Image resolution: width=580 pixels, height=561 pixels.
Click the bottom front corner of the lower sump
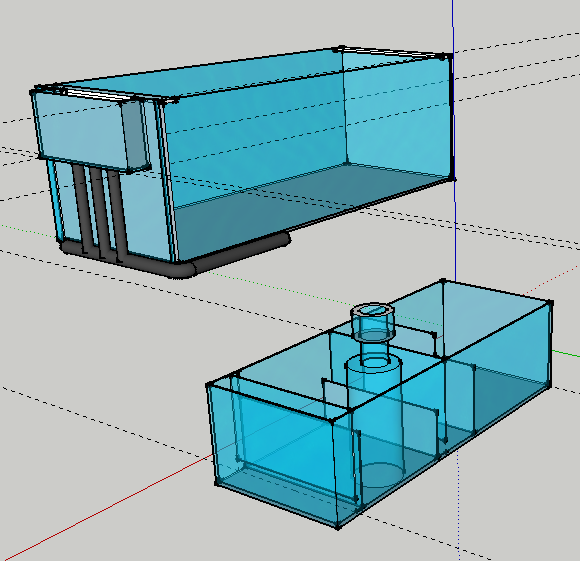(x=337, y=527)
